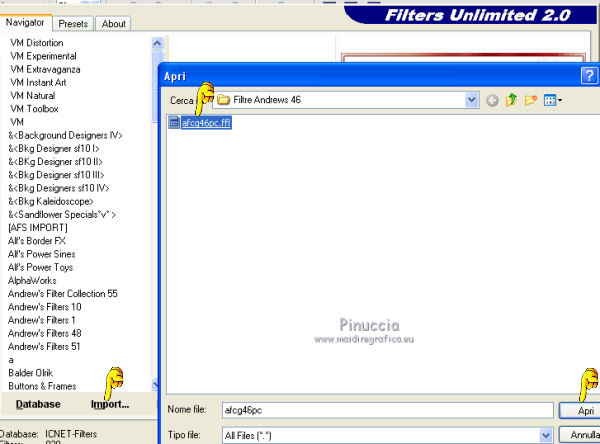
Task: Go up one folder level
Action: point(511,100)
